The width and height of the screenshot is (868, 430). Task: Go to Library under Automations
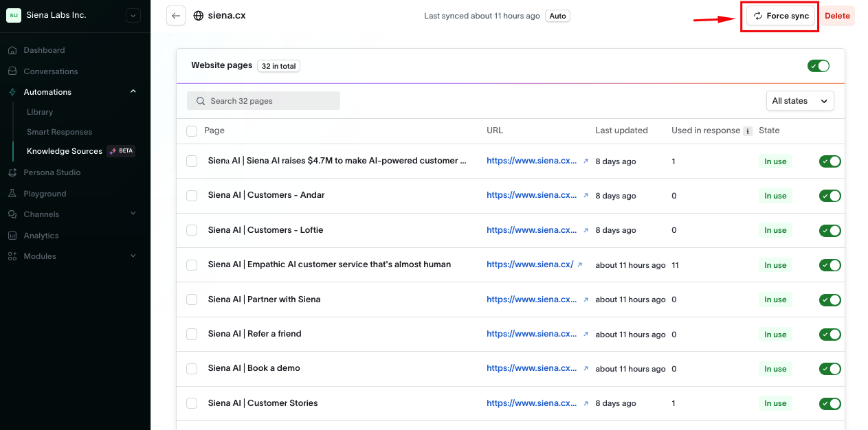click(40, 112)
